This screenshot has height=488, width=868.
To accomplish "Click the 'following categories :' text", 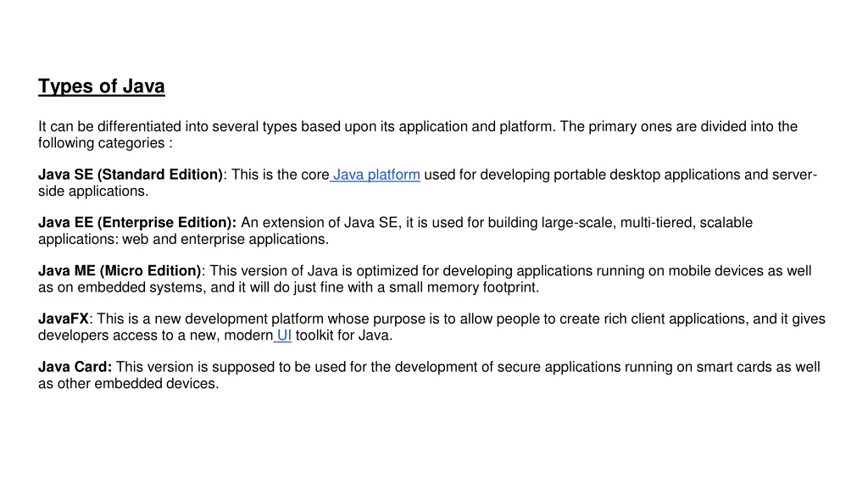I will tap(105, 143).
